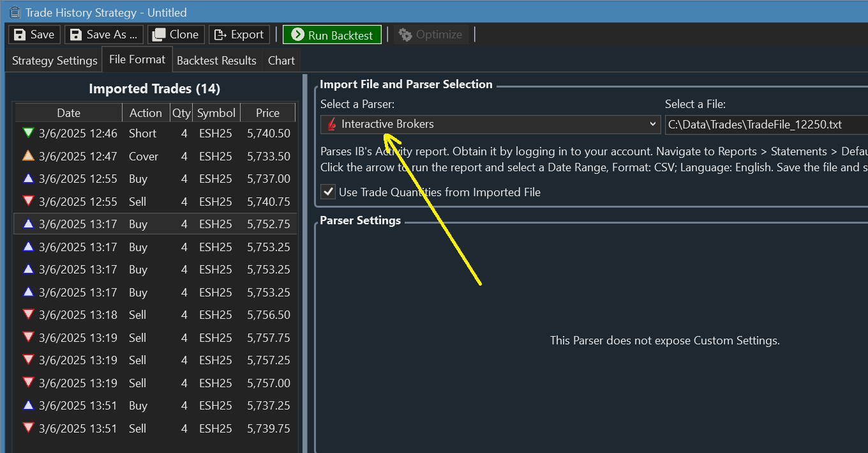Click the Clone strategy icon
This screenshot has height=453, width=868.
click(158, 35)
